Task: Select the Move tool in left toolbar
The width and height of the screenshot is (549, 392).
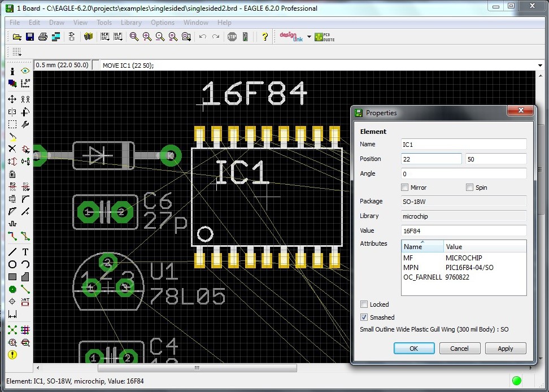Action: tap(12, 99)
